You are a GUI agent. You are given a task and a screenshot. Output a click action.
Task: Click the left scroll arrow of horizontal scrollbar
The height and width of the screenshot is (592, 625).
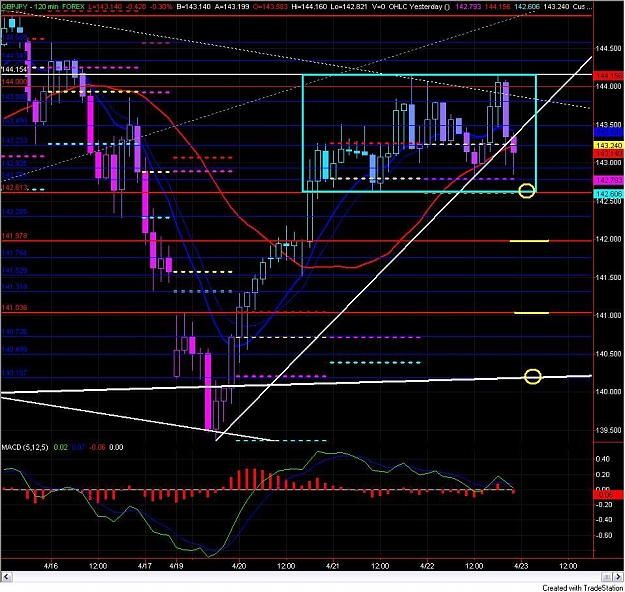(6, 576)
